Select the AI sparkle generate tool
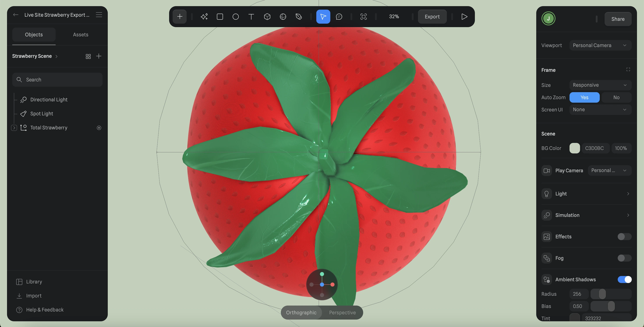 click(204, 16)
